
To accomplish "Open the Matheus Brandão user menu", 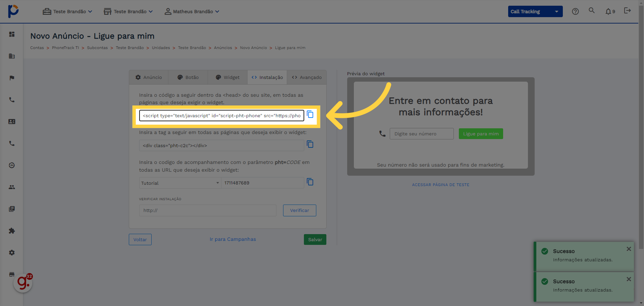I will [192, 11].
